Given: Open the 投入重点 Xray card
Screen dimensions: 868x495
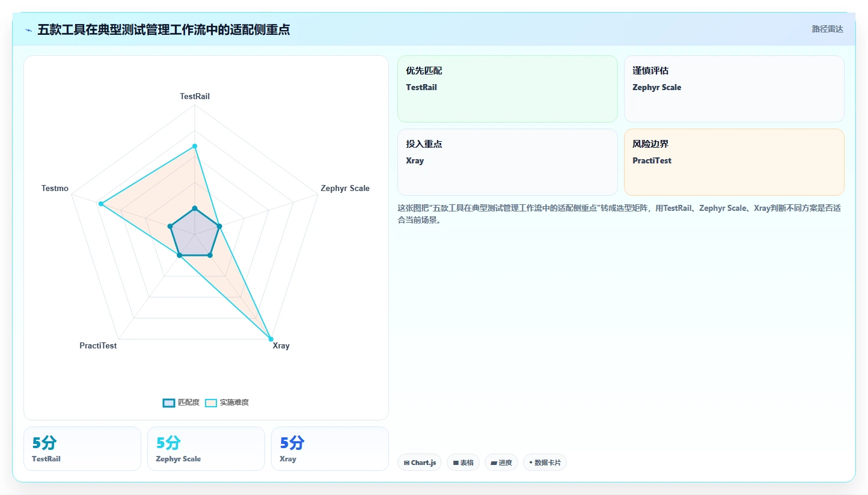Looking at the screenshot, I should click(x=507, y=162).
